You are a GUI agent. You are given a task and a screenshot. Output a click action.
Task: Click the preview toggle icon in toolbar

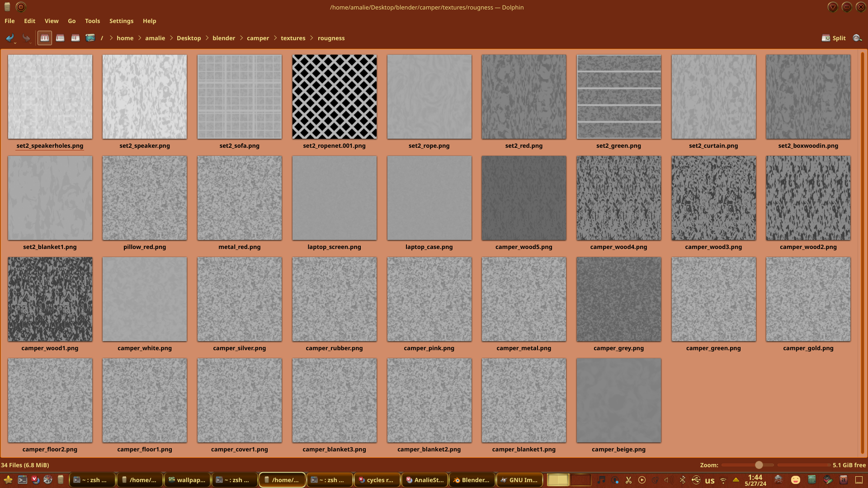(x=90, y=38)
